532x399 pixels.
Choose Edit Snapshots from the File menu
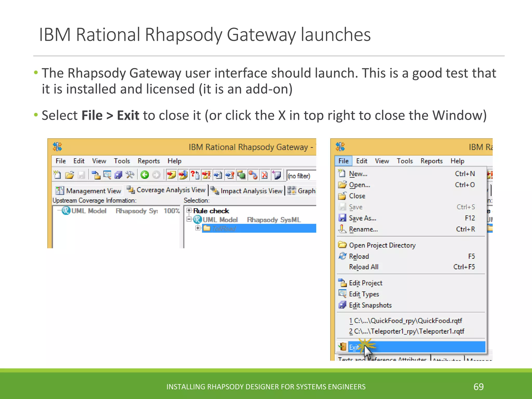click(411, 305)
